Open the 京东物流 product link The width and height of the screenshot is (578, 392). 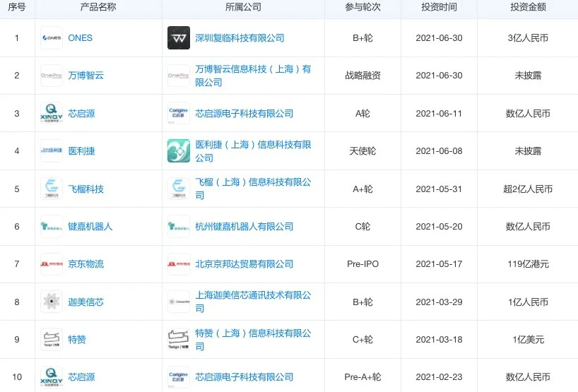[x=86, y=263]
